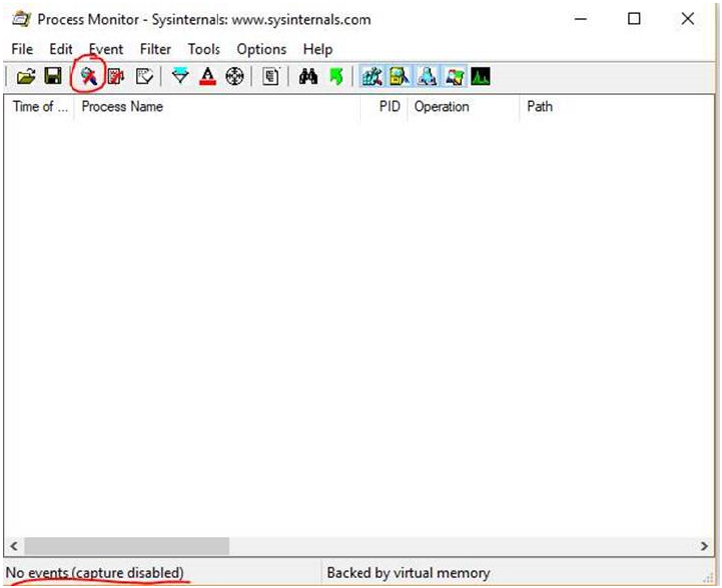
Task: Click the Time of Day column header
Action: [x=40, y=107]
